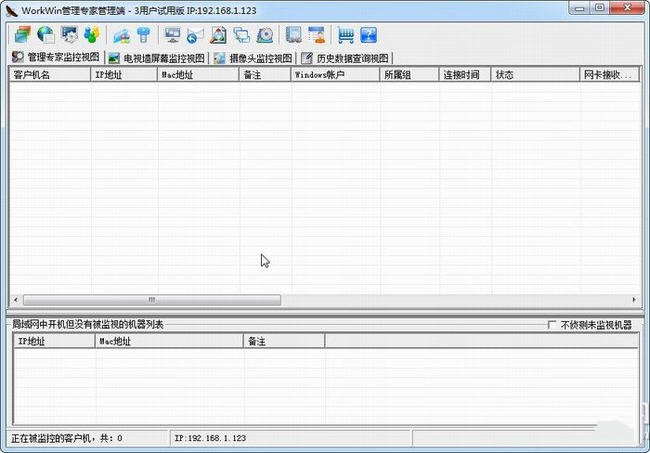Click the horizontal scrollbar right arrow
The width and height of the screenshot is (650, 453).
[633, 299]
